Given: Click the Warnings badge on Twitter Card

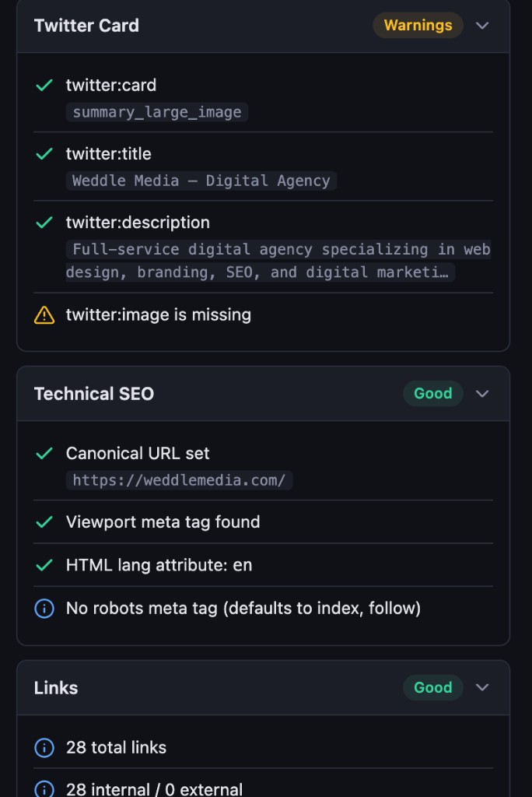Looking at the screenshot, I should tap(418, 26).
